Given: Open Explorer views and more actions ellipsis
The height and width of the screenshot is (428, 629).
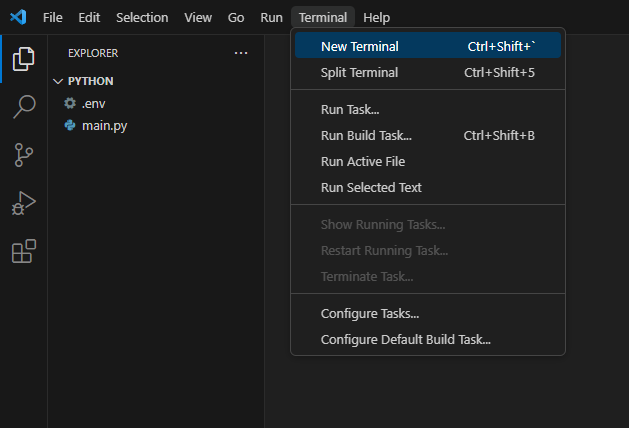Looking at the screenshot, I should [240, 53].
